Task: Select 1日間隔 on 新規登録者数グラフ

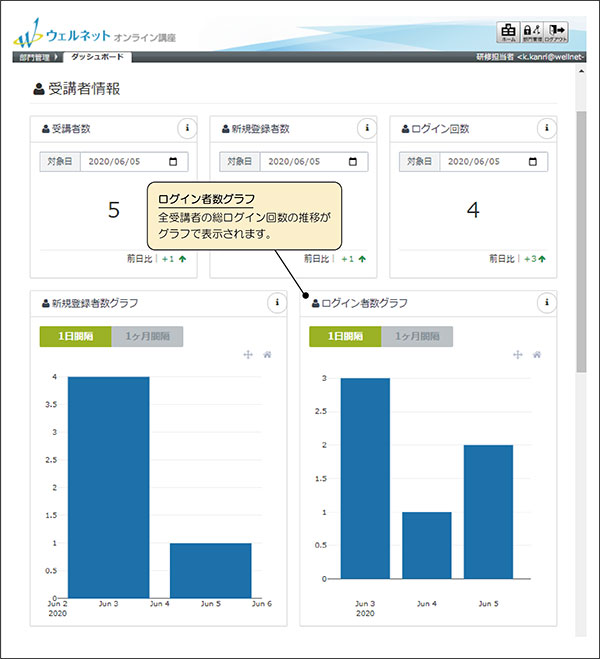Action: point(76,336)
